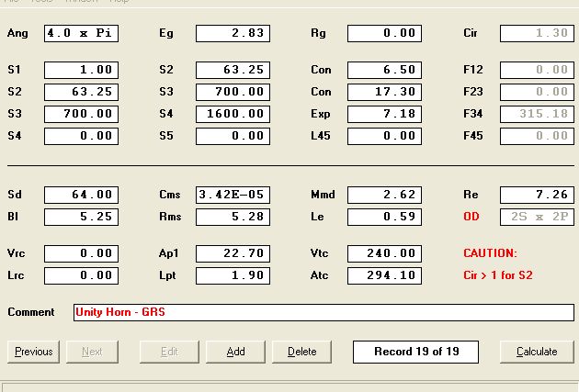
Task: Run Calculate on this horn design
Action: point(537,352)
